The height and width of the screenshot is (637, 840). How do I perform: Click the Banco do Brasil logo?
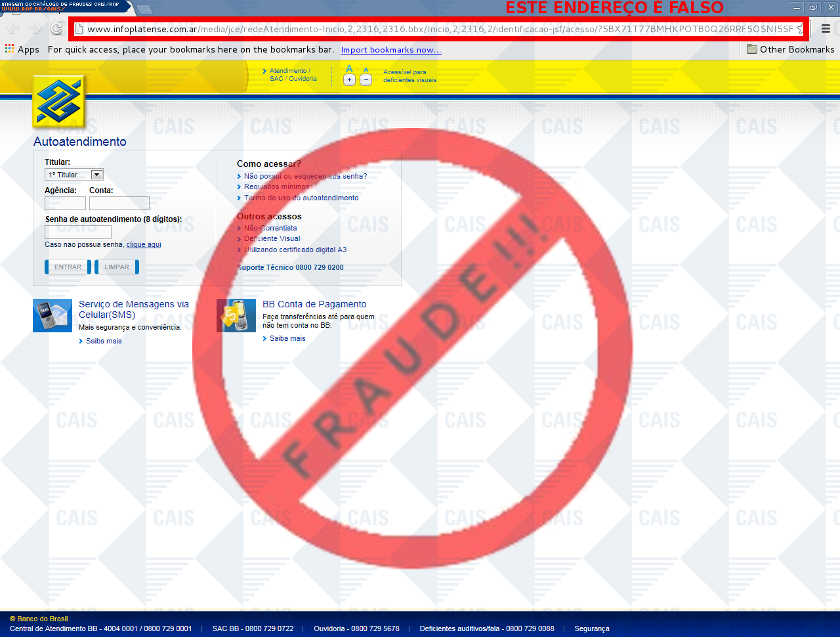(x=59, y=102)
